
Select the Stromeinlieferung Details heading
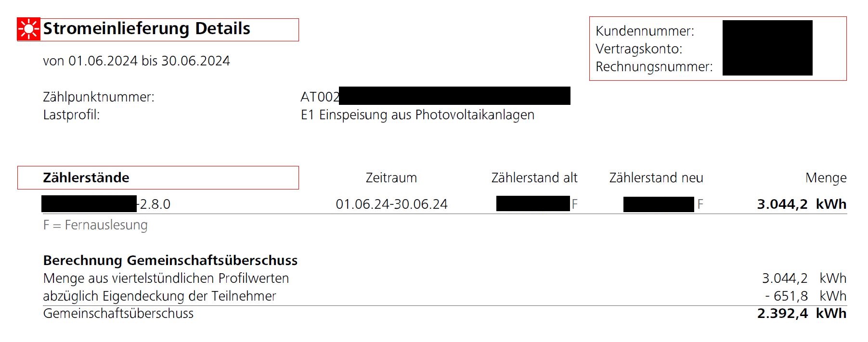click(x=147, y=29)
